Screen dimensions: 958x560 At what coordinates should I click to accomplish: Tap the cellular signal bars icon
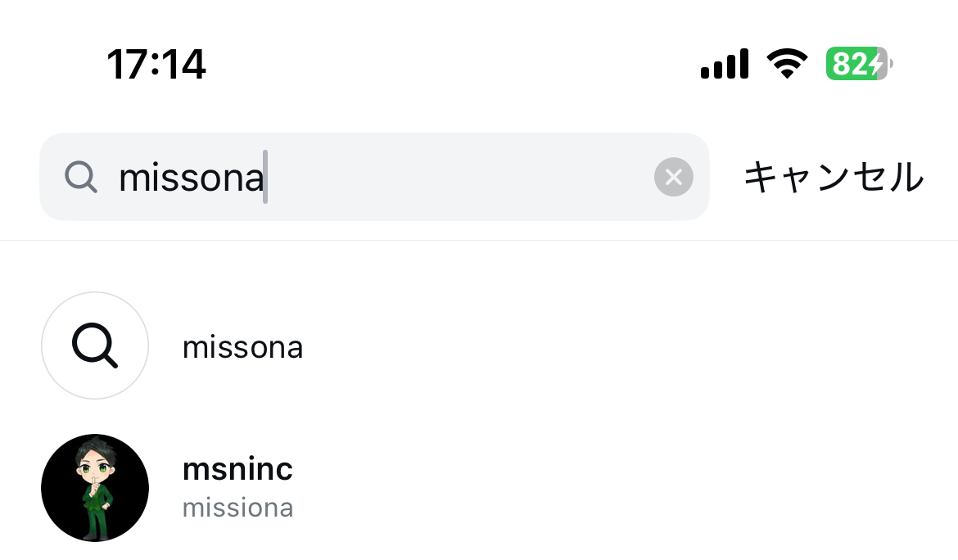(725, 64)
